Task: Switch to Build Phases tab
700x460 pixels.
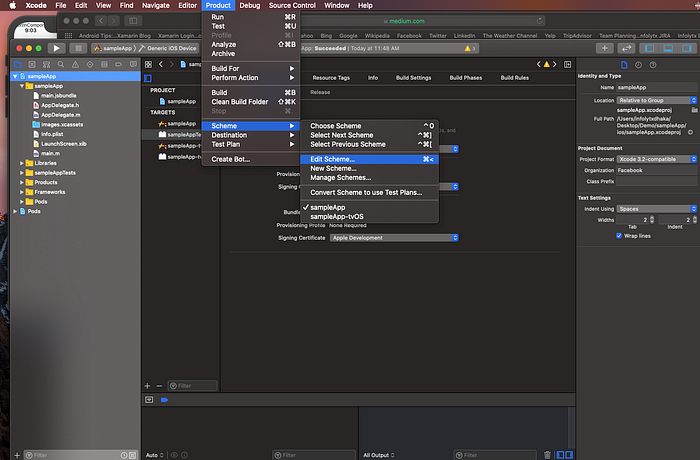Action: point(466,78)
